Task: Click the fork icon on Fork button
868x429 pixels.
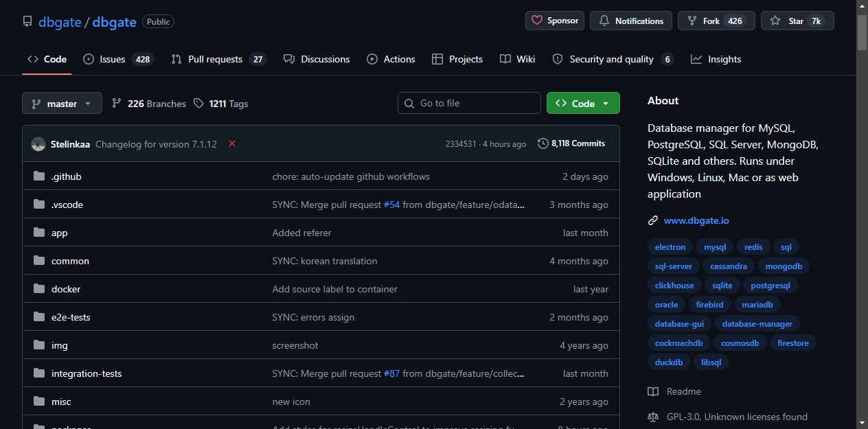Action: click(692, 21)
